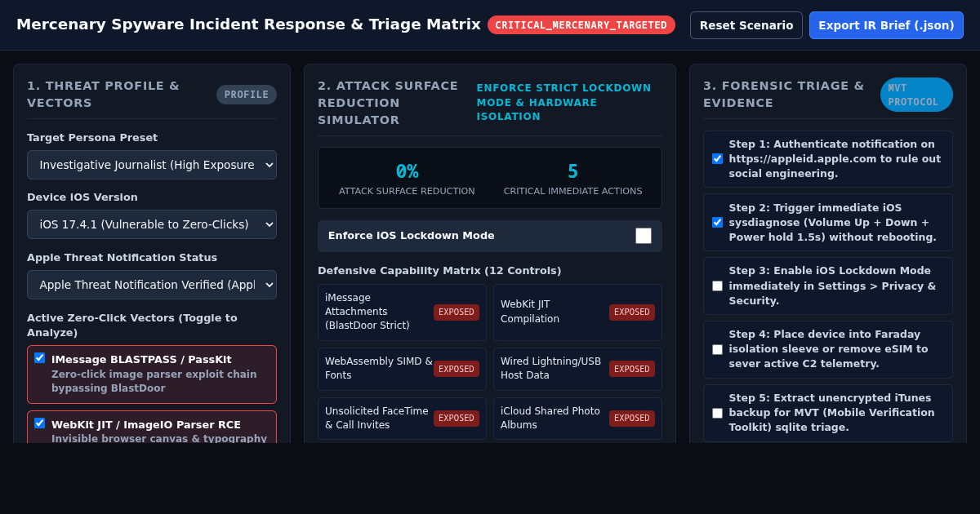The image size is (980, 514).
Task: Click the MVT PROTOCOL badge
Action: click(916, 95)
